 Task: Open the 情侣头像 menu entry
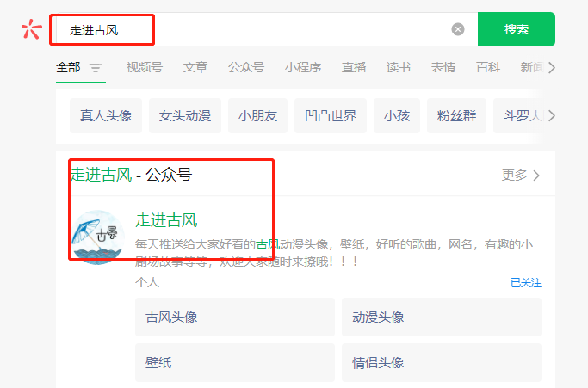pyautogui.click(x=441, y=362)
